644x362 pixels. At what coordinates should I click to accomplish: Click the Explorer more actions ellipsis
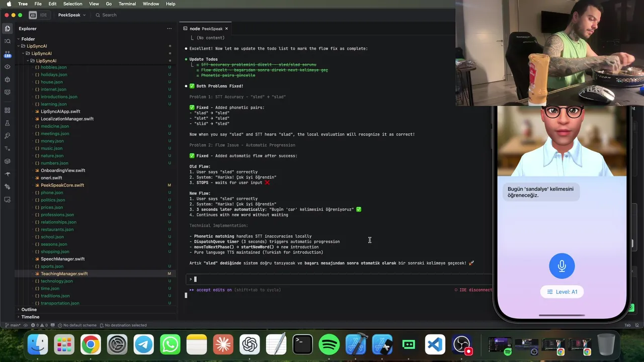(x=169, y=29)
